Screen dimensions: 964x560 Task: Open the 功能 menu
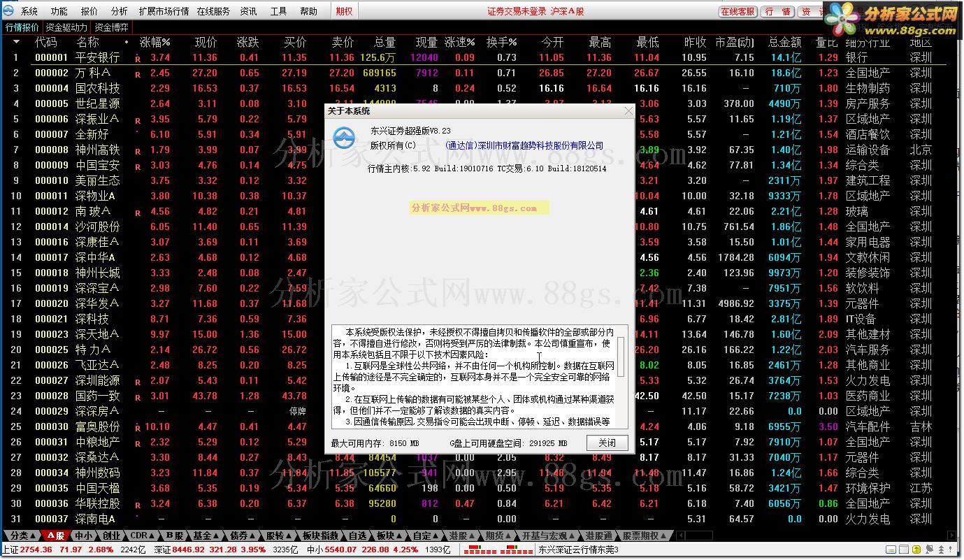59,11
